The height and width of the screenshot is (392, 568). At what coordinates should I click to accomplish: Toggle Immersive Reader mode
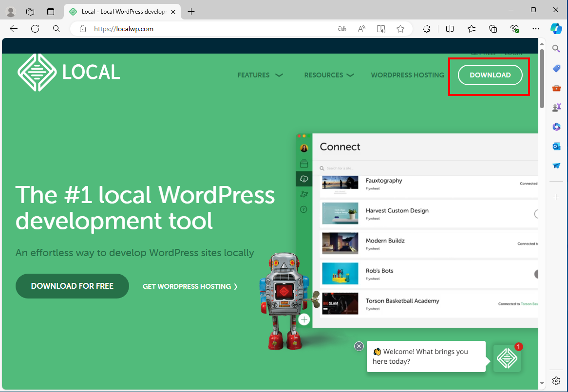(381, 29)
